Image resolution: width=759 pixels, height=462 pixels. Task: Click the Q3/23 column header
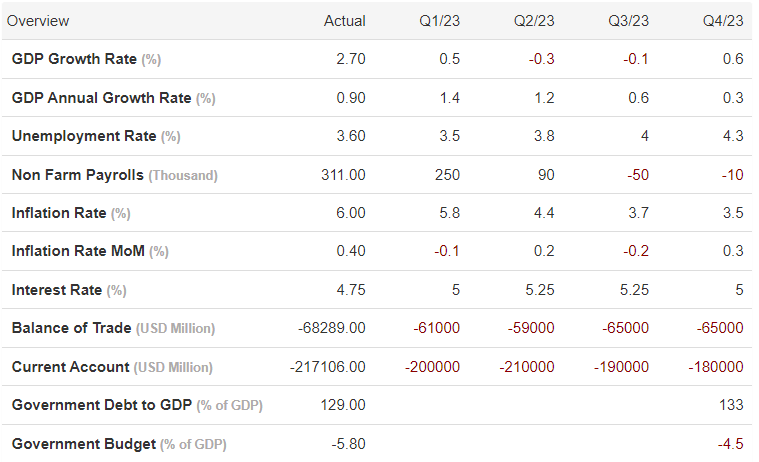(628, 21)
